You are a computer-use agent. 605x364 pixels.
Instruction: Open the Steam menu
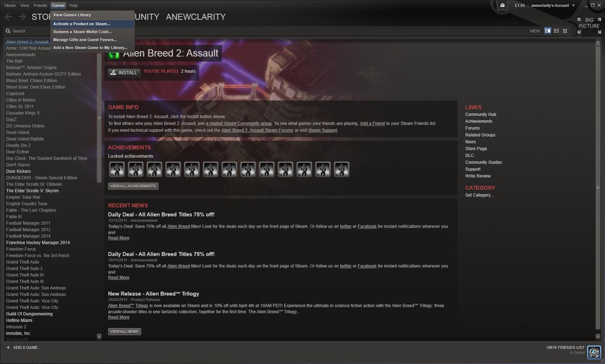pos(10,6)
